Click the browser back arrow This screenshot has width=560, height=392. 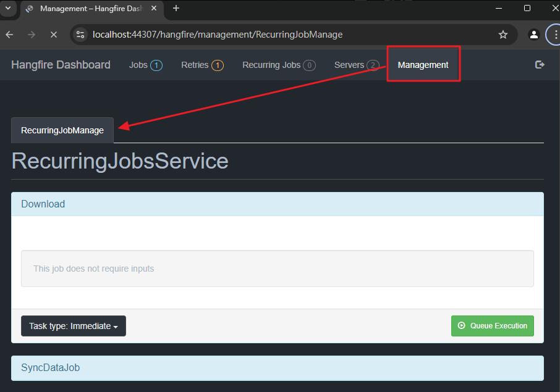(x=10, y=35)
